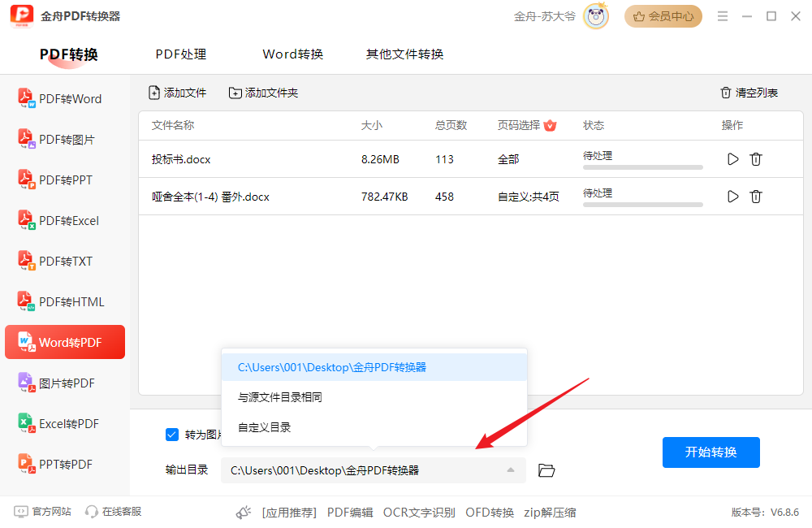The height and width of the screenshot is (528, 812).
Task: Click the 大小 column header
Action: pos(371,125)
